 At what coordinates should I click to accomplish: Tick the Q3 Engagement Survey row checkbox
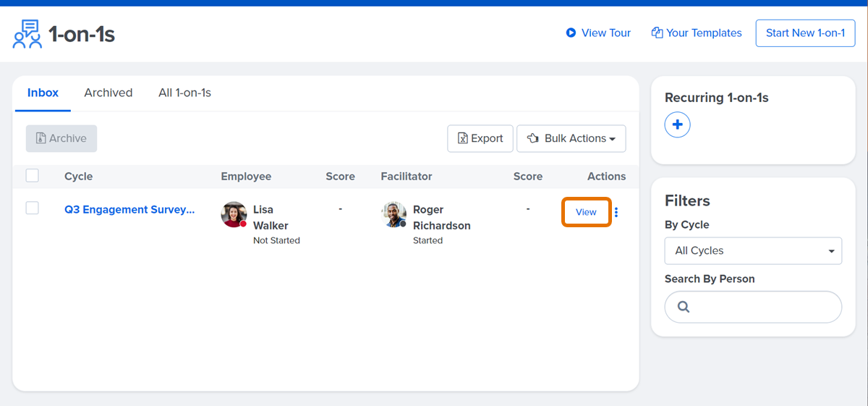coord(32,208)
